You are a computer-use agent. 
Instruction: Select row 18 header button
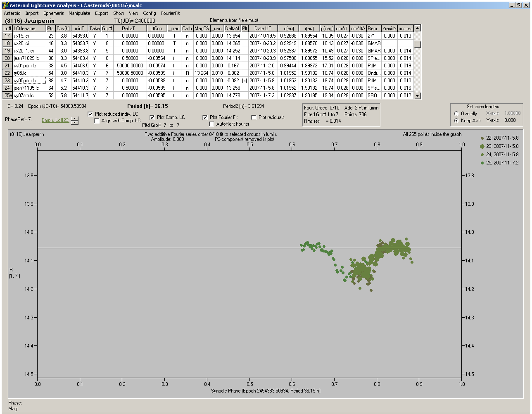pos(7,43)
